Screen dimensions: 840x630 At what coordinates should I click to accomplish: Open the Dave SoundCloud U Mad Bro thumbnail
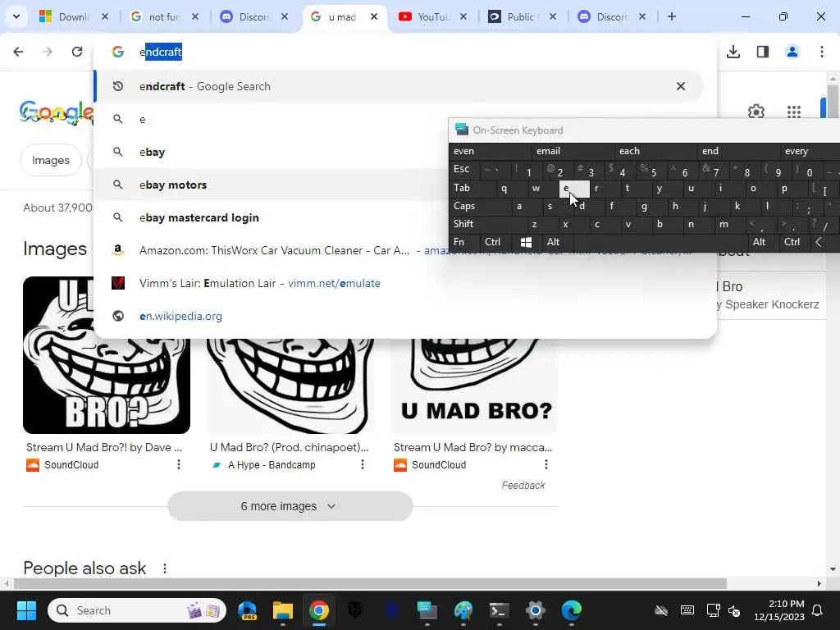coord(107,354)
